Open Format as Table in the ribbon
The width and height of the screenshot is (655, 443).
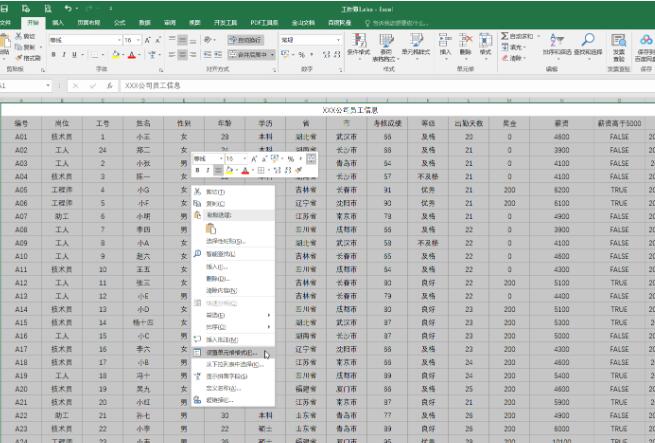(x=386, y=47)
